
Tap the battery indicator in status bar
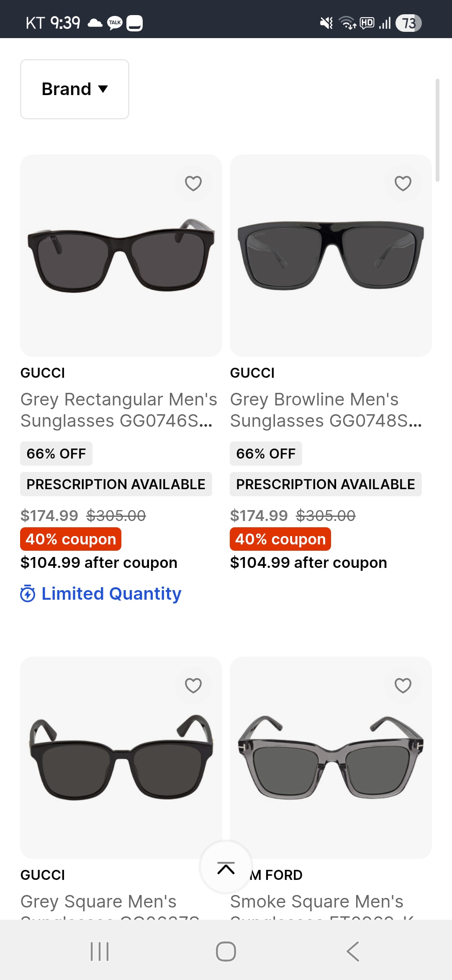coord(408,23)
